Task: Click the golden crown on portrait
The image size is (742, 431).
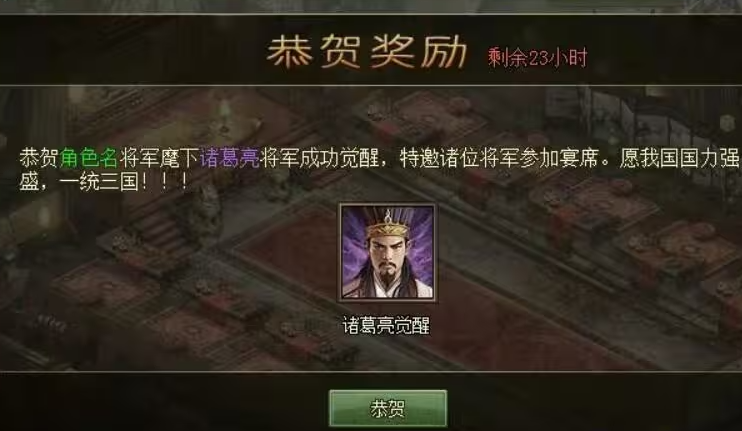Action: coord(388,227)
